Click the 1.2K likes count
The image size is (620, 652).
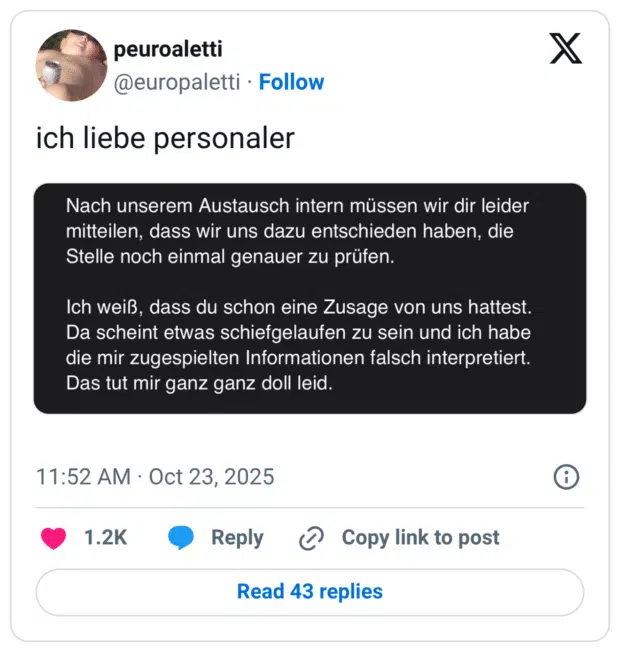[105, 538]
